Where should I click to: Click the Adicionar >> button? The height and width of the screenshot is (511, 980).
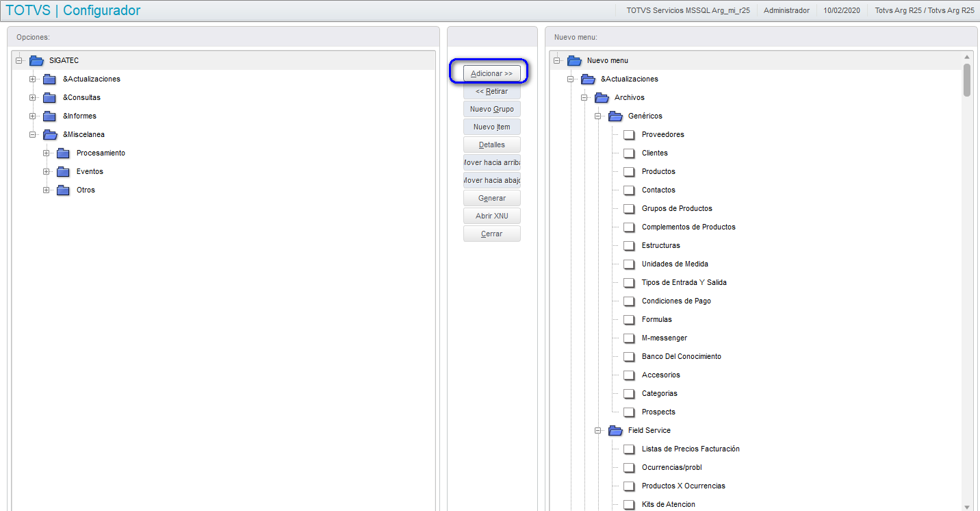(x=491, y=73)
